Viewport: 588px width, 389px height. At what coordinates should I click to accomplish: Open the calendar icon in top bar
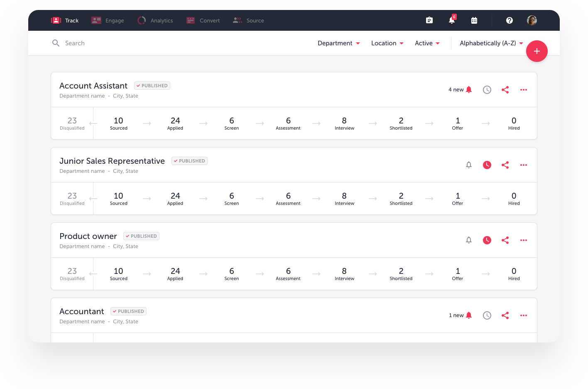474,20
